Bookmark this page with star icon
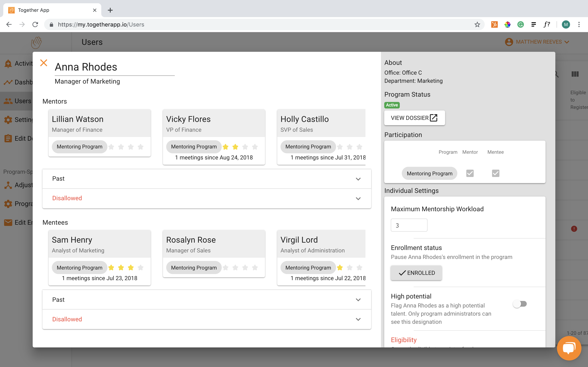Viewport: 588px width, 367px height. [x=477, y=24]
